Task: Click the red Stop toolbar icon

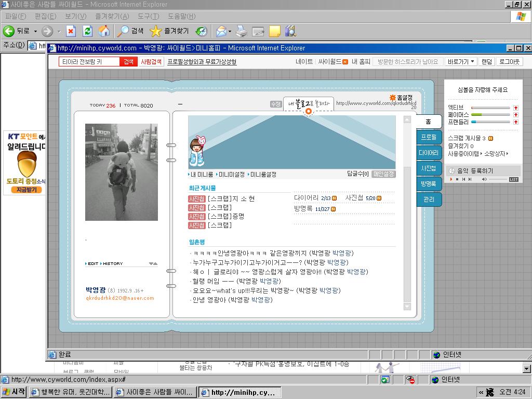Action: pyautogui.click(x=71, y=31)
